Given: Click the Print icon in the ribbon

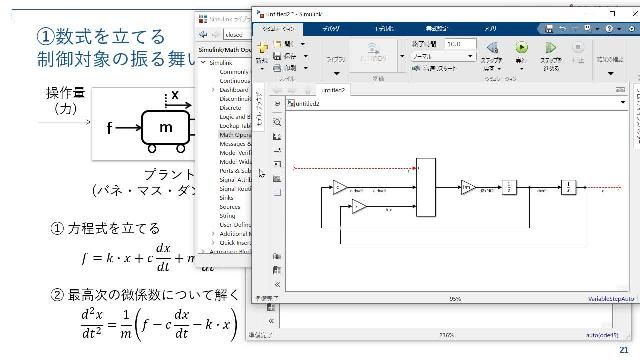Looking at the screenshot, I should pos(277,68).
